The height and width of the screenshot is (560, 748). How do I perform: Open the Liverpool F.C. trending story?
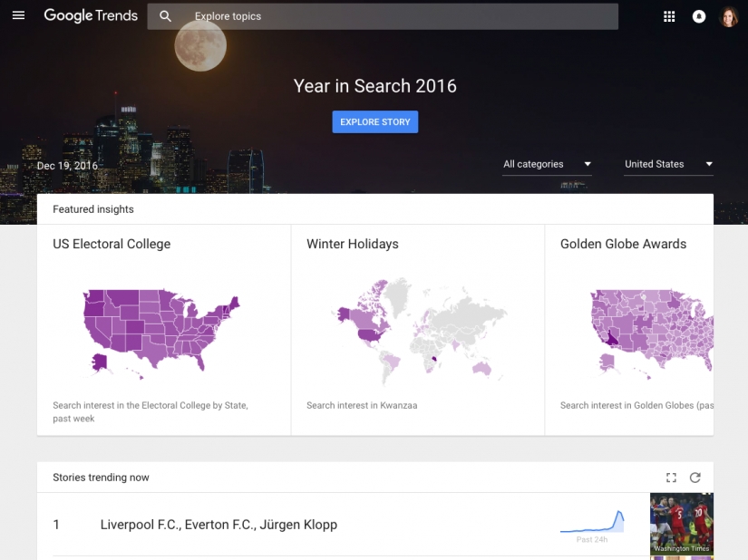(220, 525)
